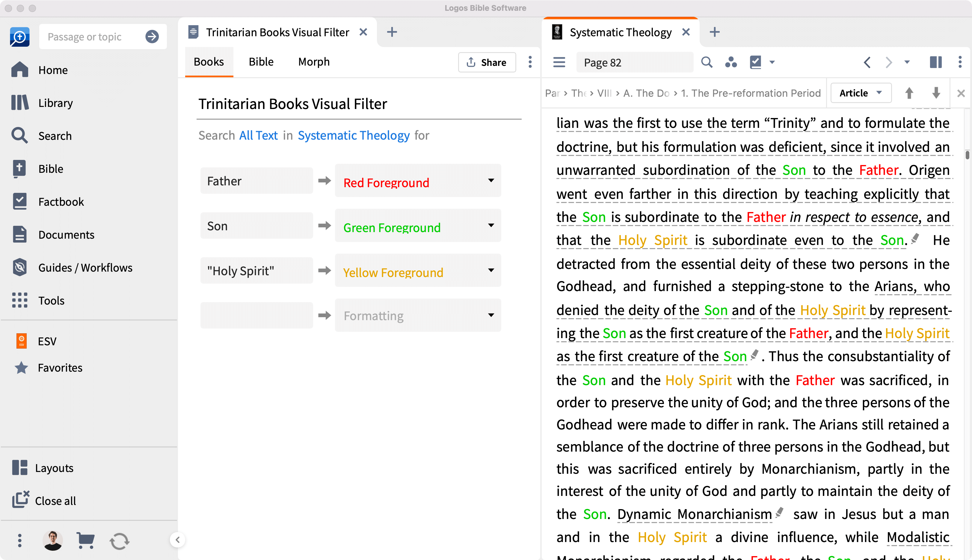The width and height of the screenshot is (972, 560).
Task: Open inline search magnifier in Systematic Theology
Action: (x=707, y=62)
